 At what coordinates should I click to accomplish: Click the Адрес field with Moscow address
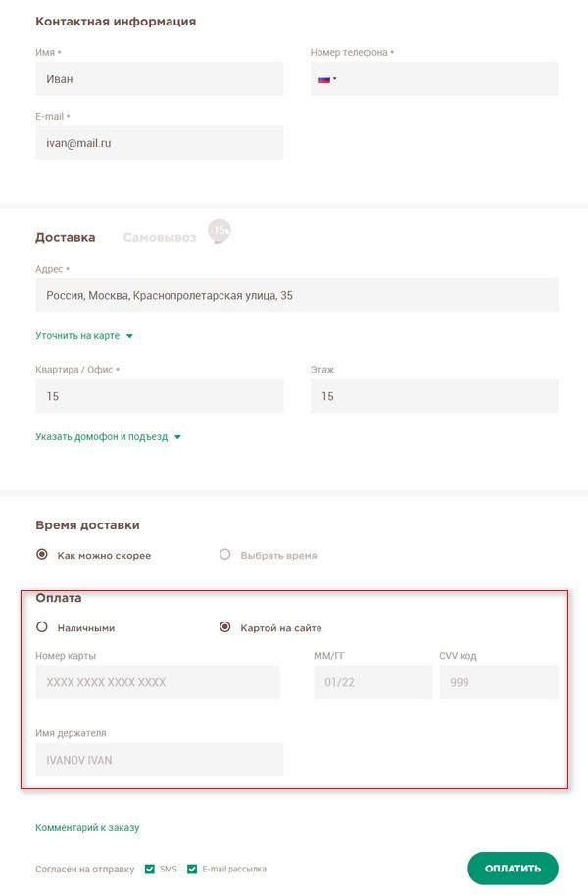click(x=296, y=295)
